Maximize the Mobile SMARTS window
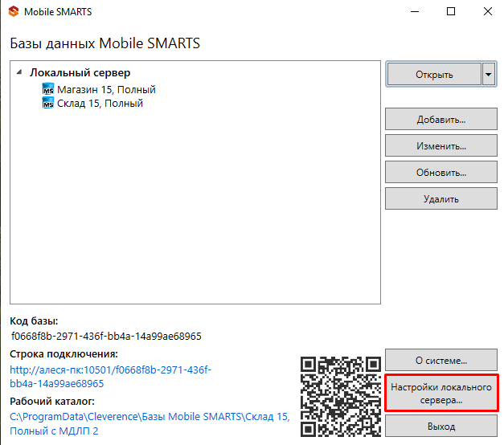Viewport: 504px width, 445px height. (x=451, y=11)
